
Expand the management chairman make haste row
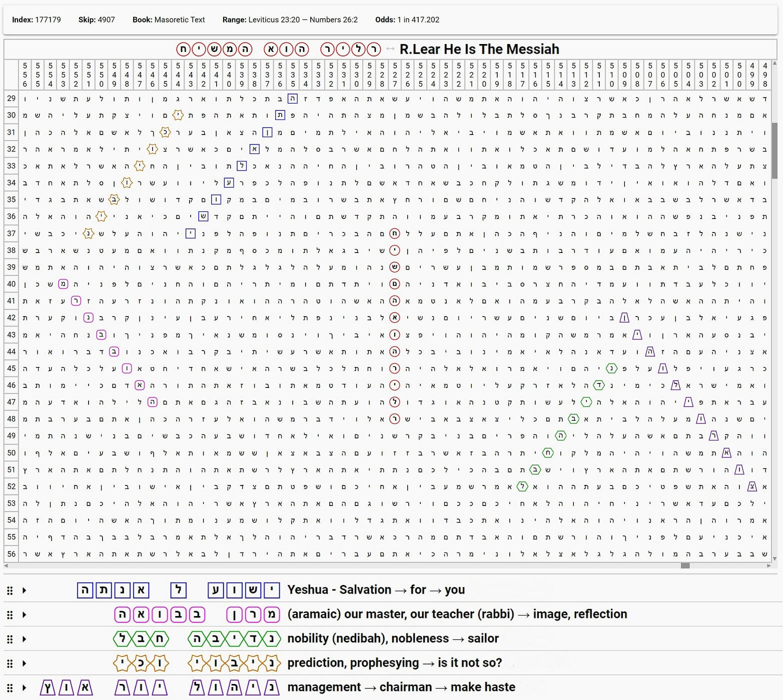coord(24,687)
